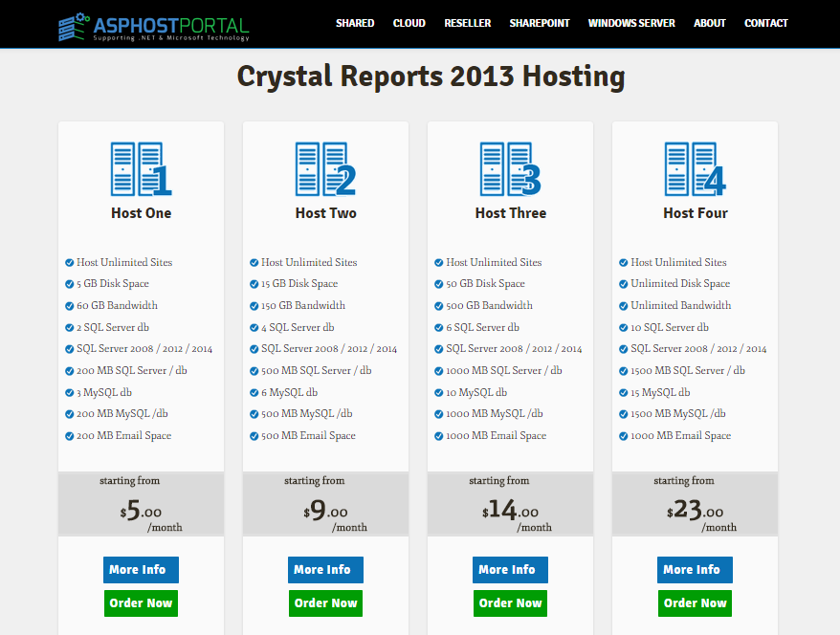Click the 6 SQL Server db feature

coord(483,327)
